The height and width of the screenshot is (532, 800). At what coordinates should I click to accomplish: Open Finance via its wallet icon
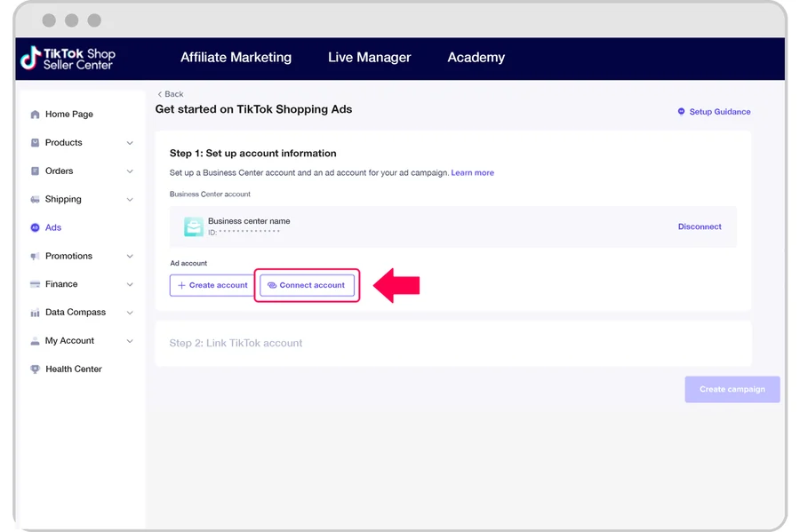click(x=34, y=284)
